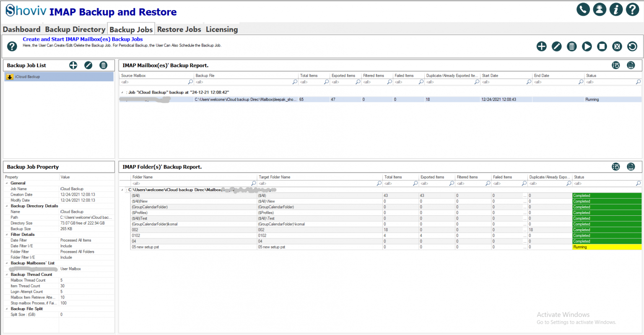Click the search magnifier in Folder Name filter
644x335 pixels.
pyautogui.click(x=254, y=183)
